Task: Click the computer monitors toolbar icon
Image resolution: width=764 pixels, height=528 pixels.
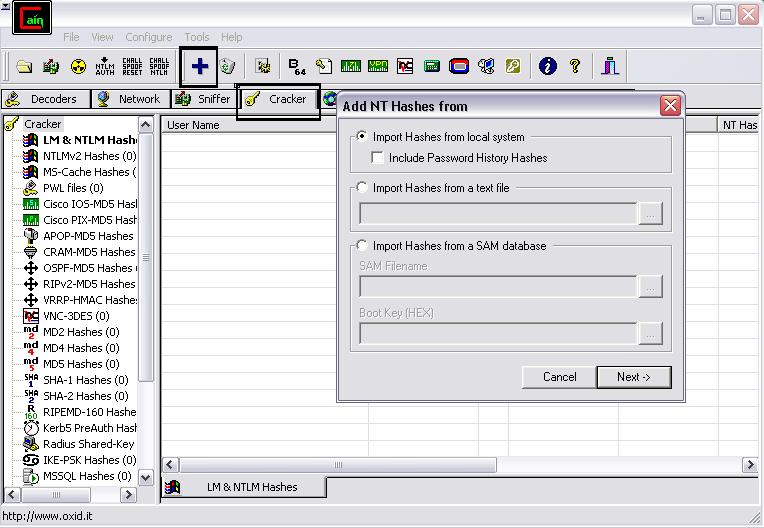Action: tap(486, 66)
